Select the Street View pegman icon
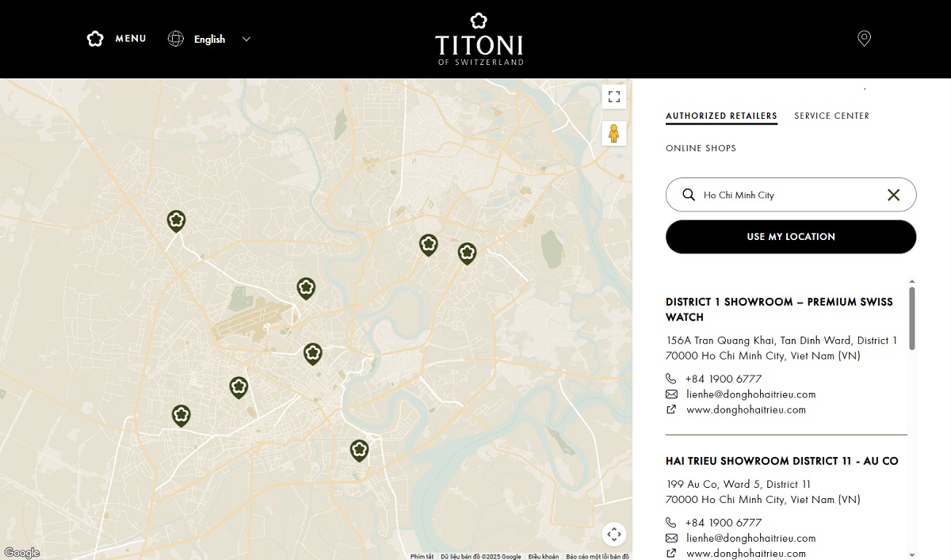 (x=613, y=133)
